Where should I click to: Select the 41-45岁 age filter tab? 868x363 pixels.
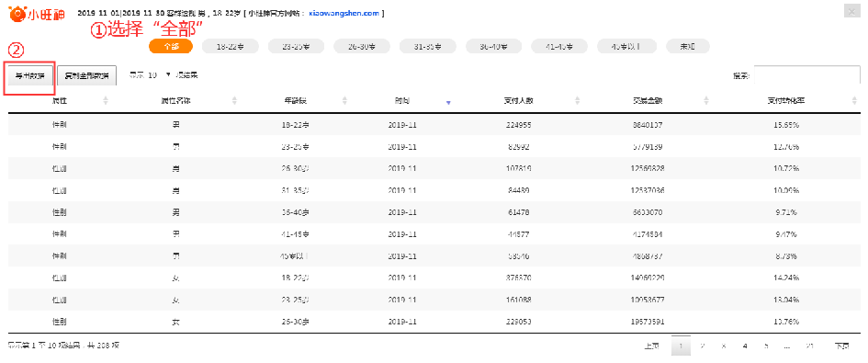[x=559, y=47]
